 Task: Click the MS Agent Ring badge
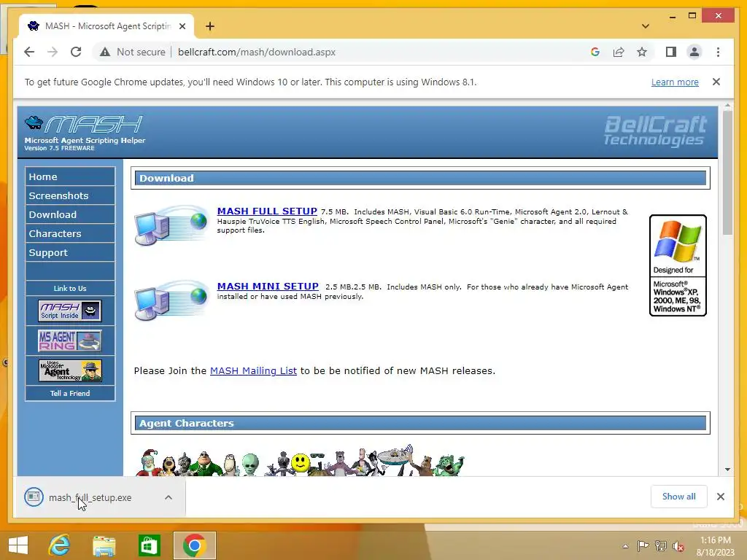[70, 341]
